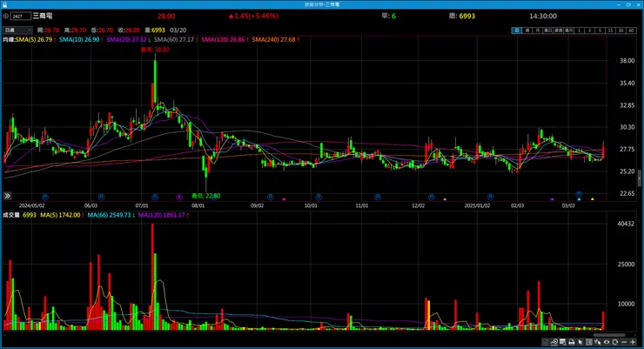Click the double-chevron expand button on chart
Viewport: 644px width, 349px height.
click(7, 196)
